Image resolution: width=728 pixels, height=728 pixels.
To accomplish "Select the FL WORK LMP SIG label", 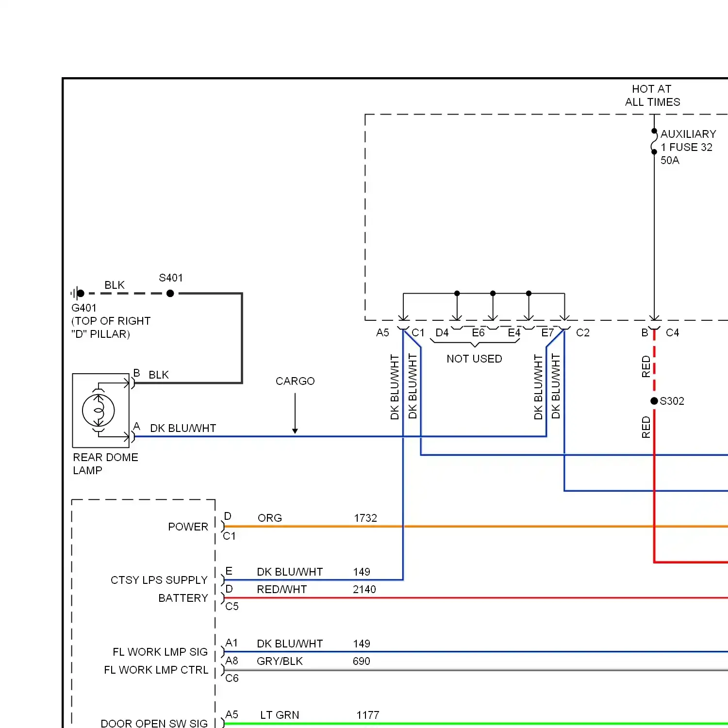I will [x=160, y=652].
